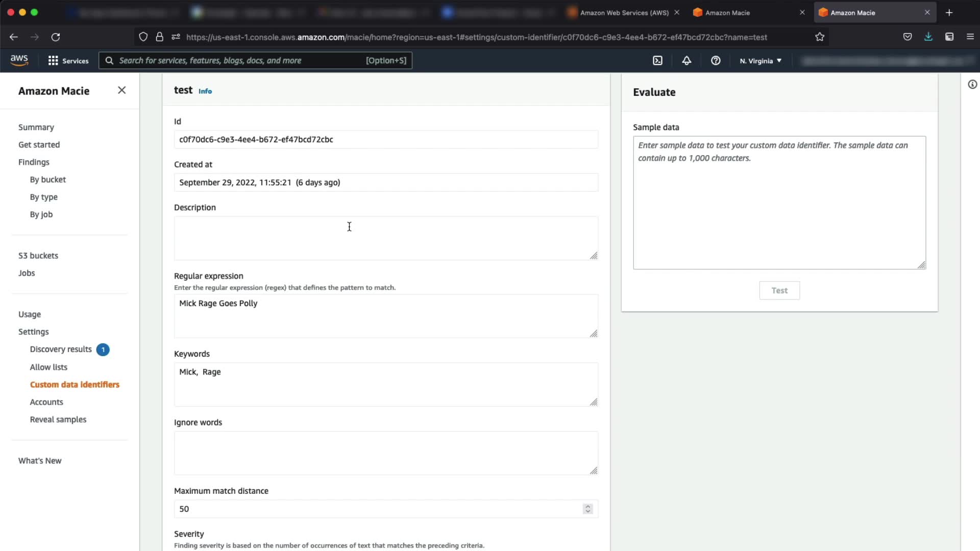The width and height of the screenshot is (980, 551).
Task: Open the Discovery results settings page
Action: pos(61,349)
